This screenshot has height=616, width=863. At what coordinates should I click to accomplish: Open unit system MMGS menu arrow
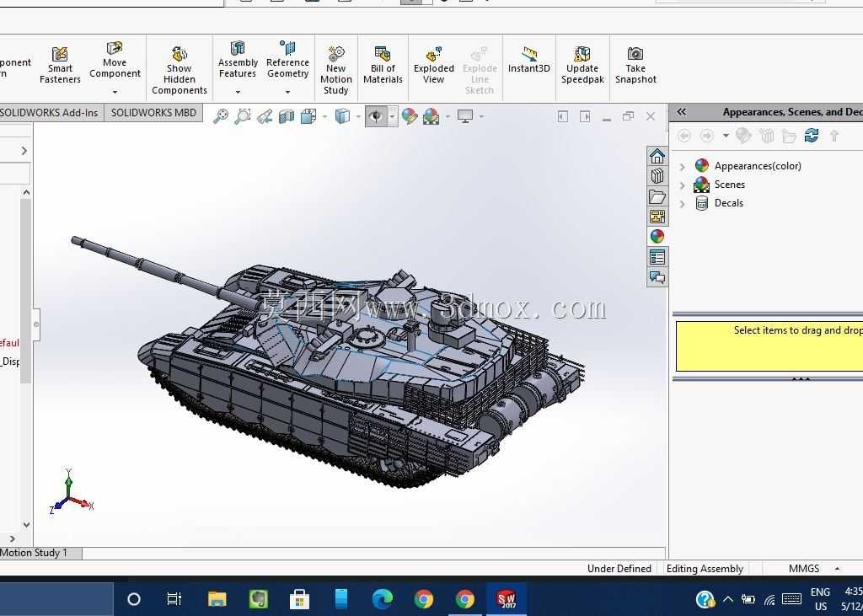837,569
